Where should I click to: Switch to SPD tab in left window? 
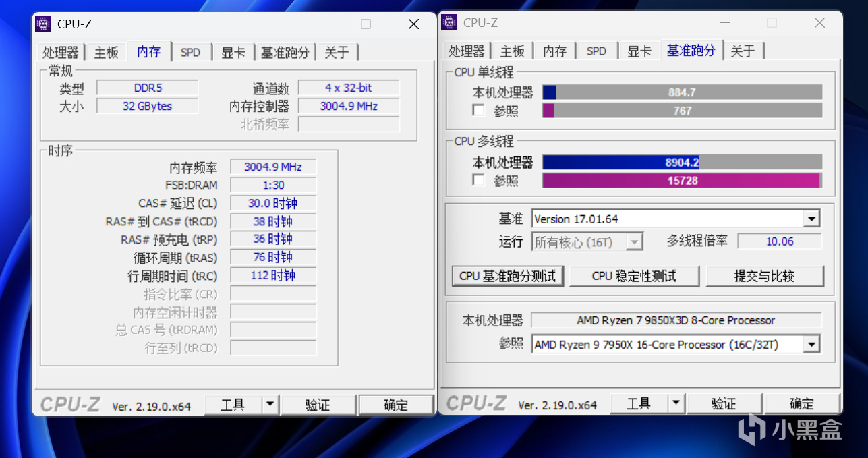click(x=191, y=52)
